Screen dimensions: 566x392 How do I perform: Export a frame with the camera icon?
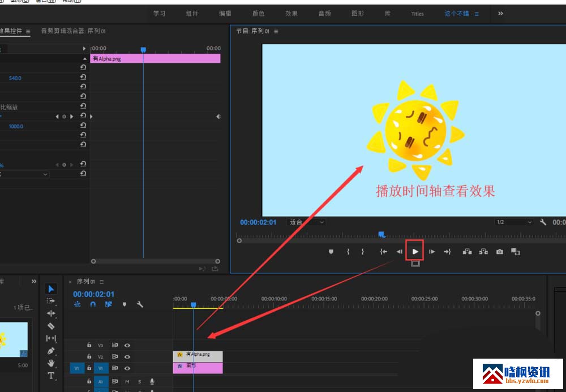pos(500,252)
